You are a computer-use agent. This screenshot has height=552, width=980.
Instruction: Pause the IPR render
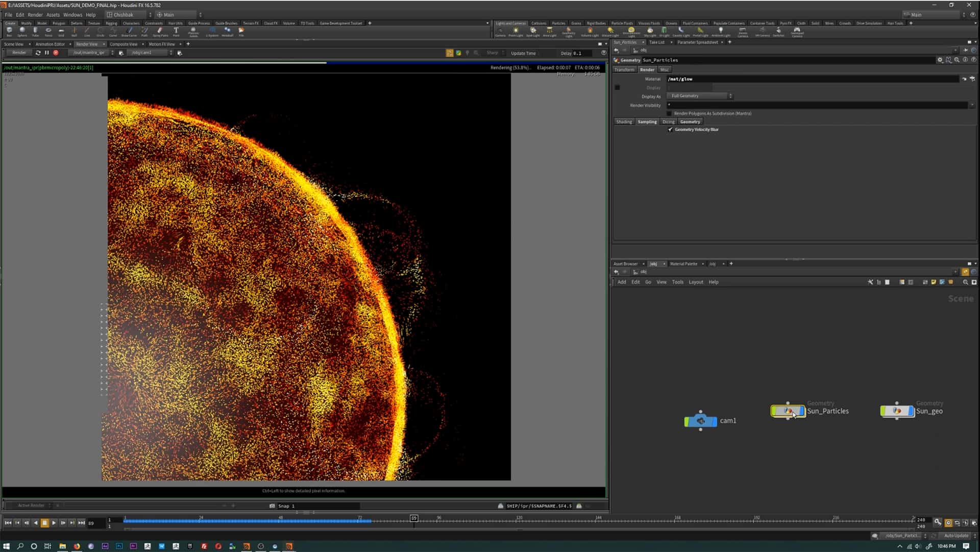point(46,53)
